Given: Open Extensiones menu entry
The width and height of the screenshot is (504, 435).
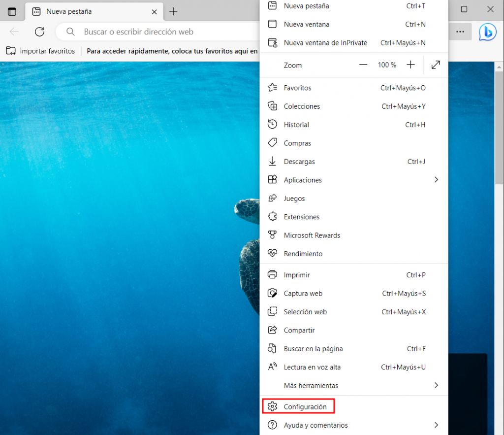Looking at the screenshot, I should pyautogui.click(x=301, y=217).
